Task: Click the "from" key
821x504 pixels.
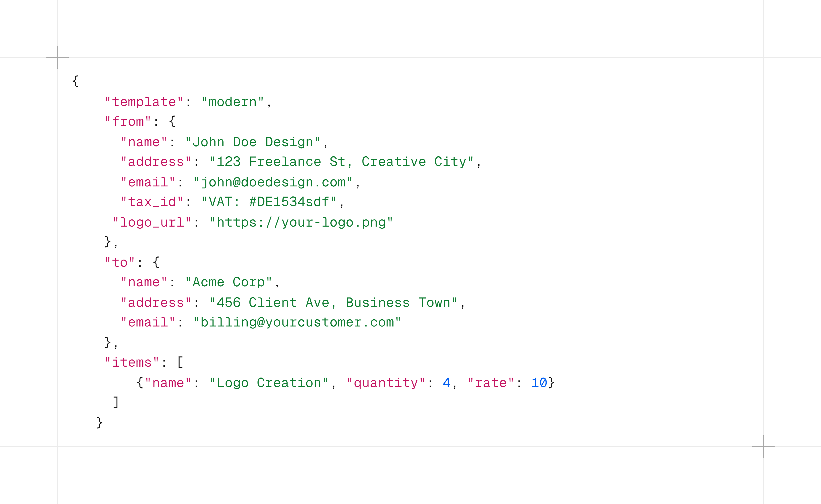Action: coord(128,122)
